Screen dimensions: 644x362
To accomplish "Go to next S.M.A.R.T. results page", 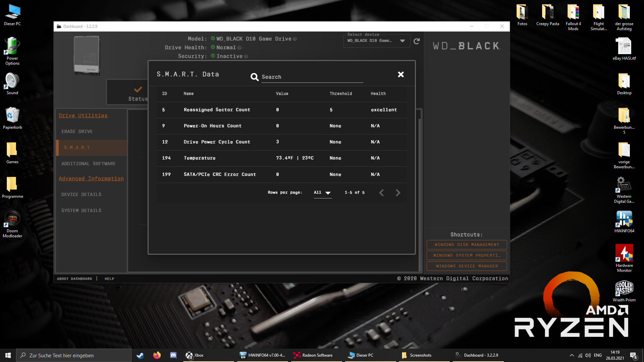I will click(x=398, y=193).
